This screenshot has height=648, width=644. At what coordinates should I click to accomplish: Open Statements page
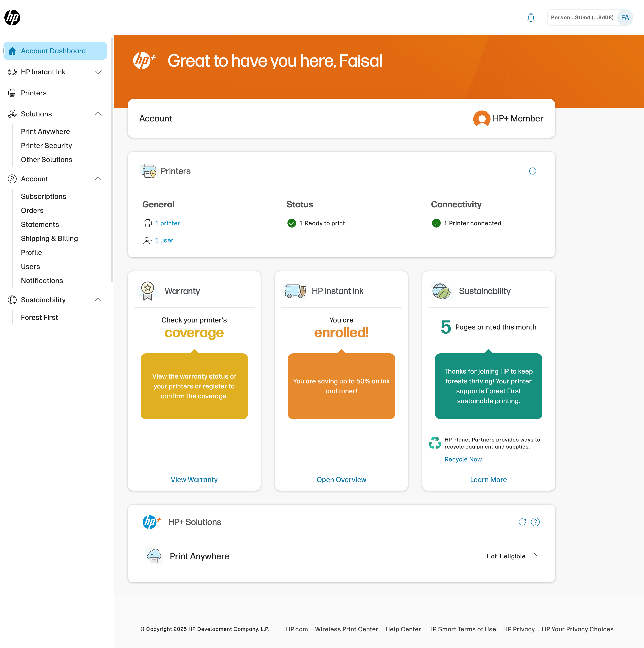coord(40,225)
